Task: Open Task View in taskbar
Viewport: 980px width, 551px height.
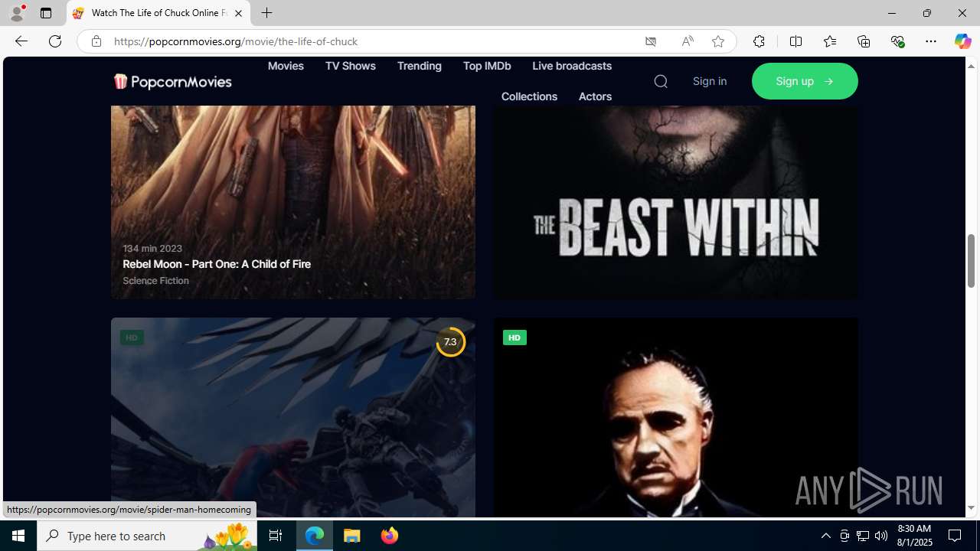Action: (x=276, y=536)
